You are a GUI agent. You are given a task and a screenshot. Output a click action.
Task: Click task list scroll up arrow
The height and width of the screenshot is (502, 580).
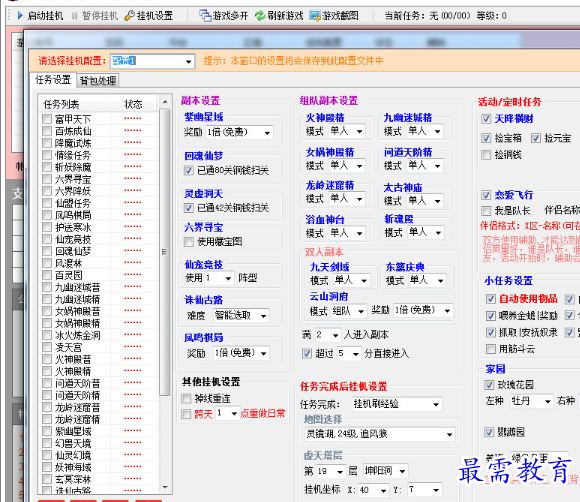pyautogui.click(x=165, y=101)
